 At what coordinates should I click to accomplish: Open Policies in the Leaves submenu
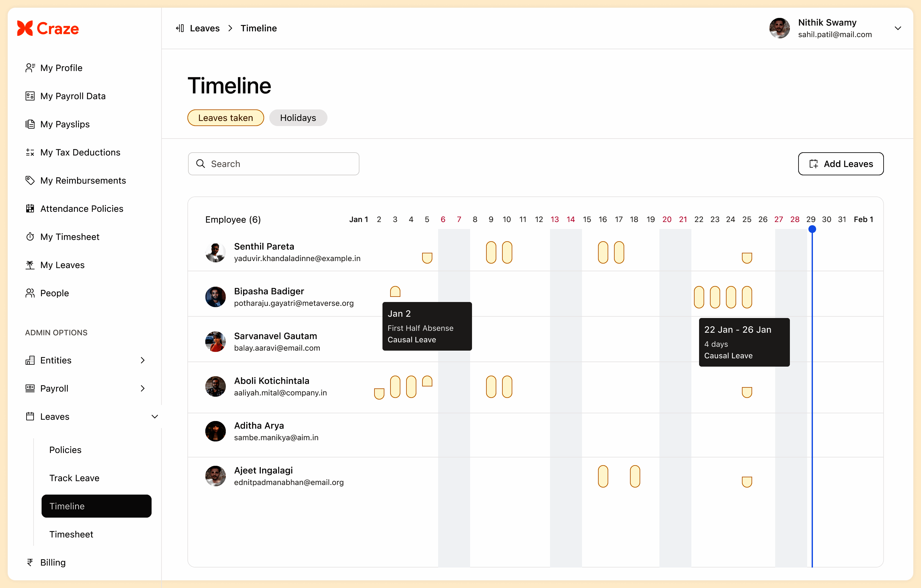[65, 449]
